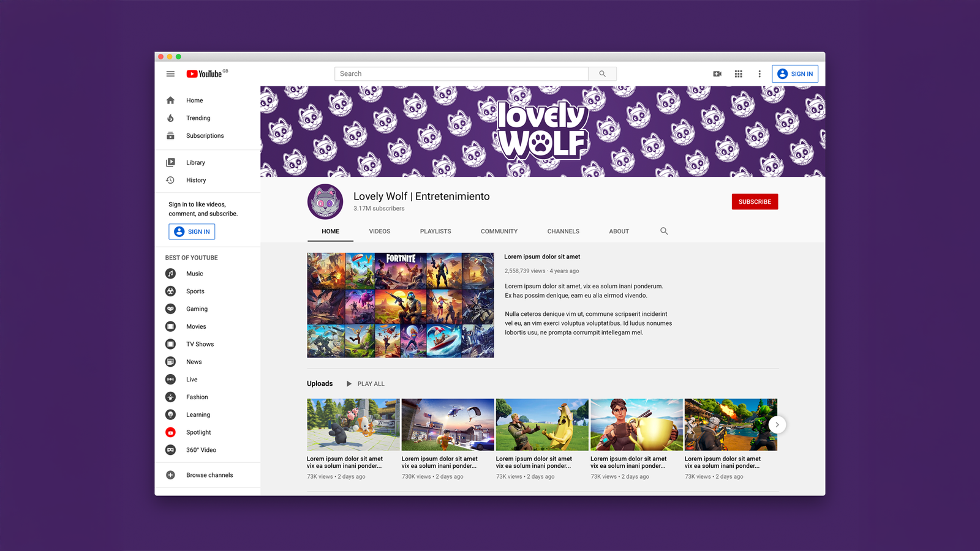Click the top-right Sign In button
The image size is (980, 551).
point(795,74)
